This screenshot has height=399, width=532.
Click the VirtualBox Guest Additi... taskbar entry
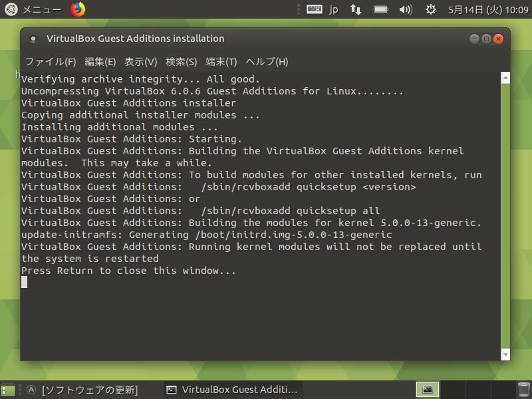pos(233,390)
